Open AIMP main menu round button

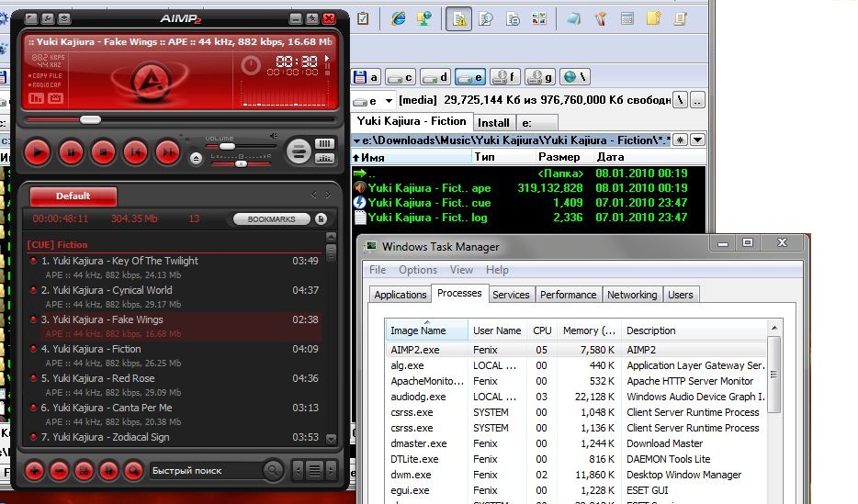pos(299,151)
